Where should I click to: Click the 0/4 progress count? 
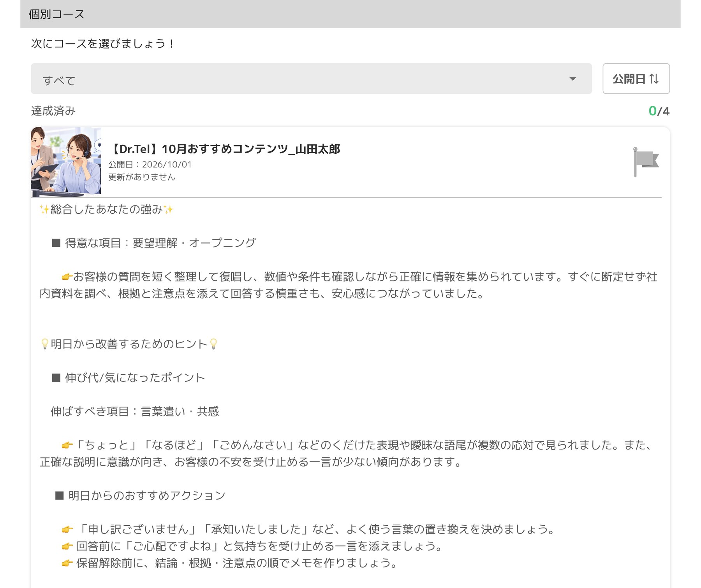(659, 111)
